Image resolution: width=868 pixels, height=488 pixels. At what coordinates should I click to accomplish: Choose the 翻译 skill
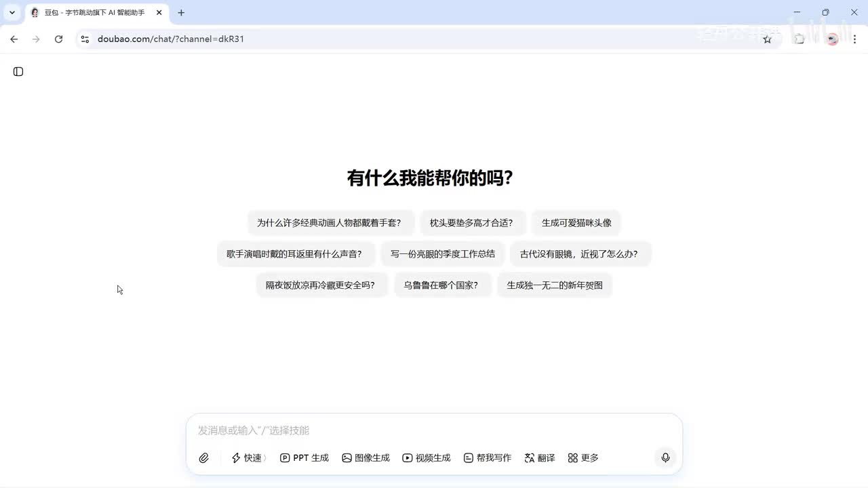(540, 458)
